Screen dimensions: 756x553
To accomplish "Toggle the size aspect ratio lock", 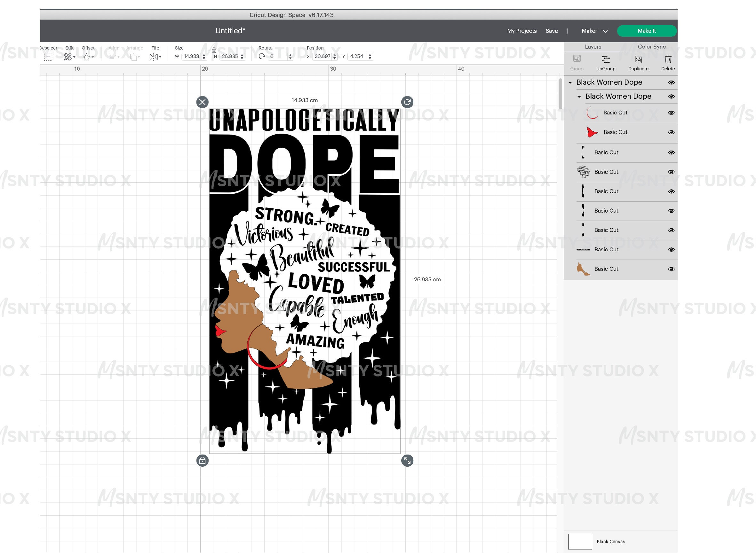I will (214, 50).
